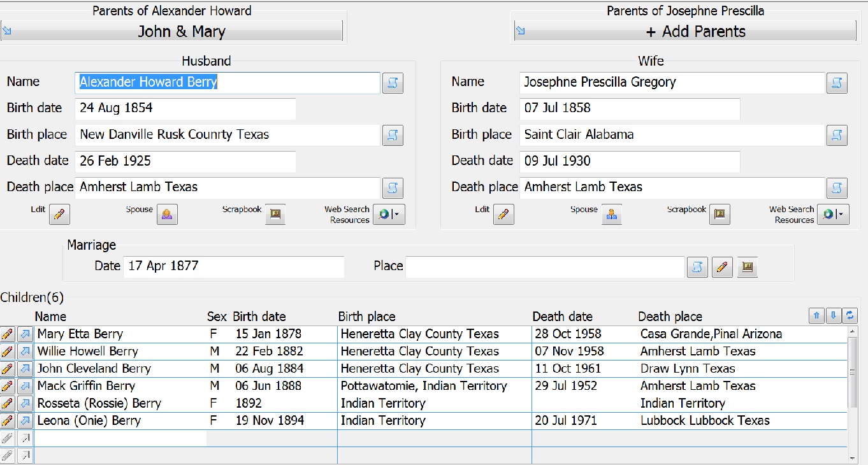Image resolution: width=868 pixels, height=465 pixels.
Task: Click the marriage Place input field
Action: [x=545, y=267]
